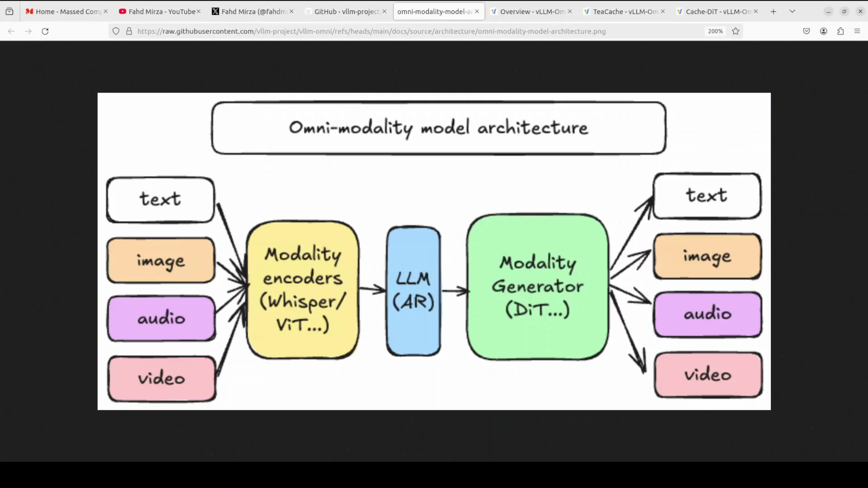868x488 pixels.
Task: Open the Save to Pocket icon
Action: 807,31
